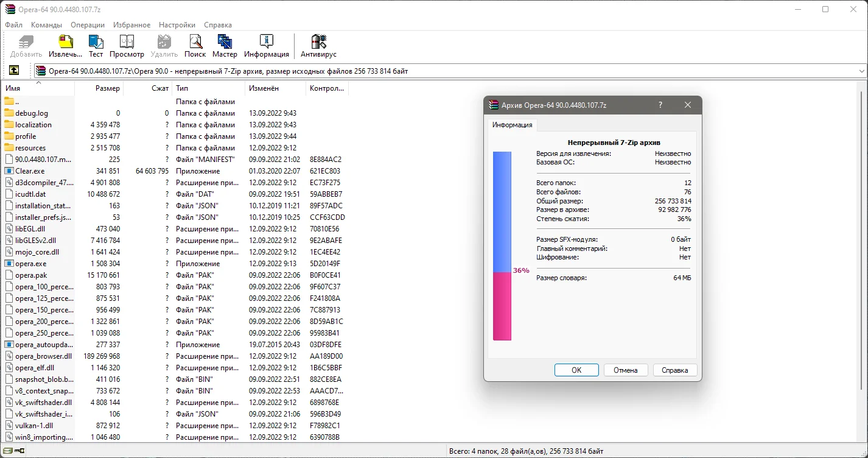This screenshot has width=868, height=458.
Task: Select the opera.exe file icon
Action: pos(9,263)
